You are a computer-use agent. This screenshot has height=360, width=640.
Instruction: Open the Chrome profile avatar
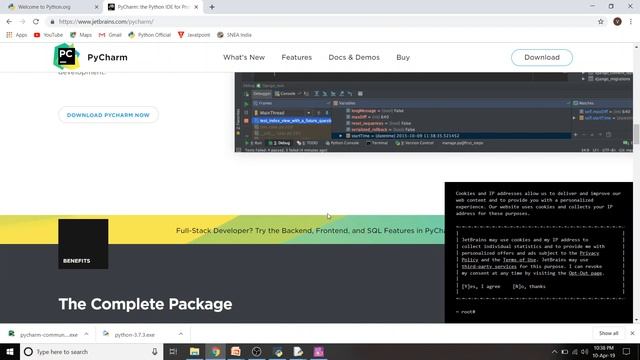point(617,22)
